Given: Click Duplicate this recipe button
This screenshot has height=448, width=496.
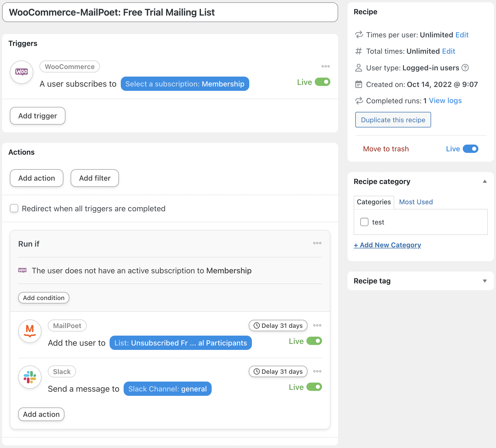Looking at the screenshot, I should coord(393,120).
